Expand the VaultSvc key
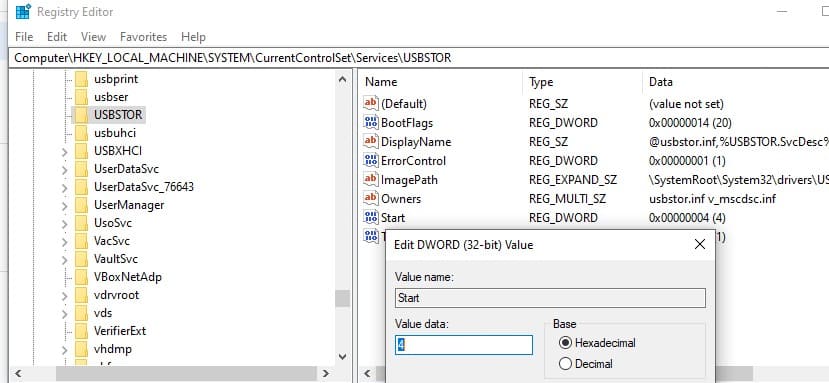 (65, 260)
